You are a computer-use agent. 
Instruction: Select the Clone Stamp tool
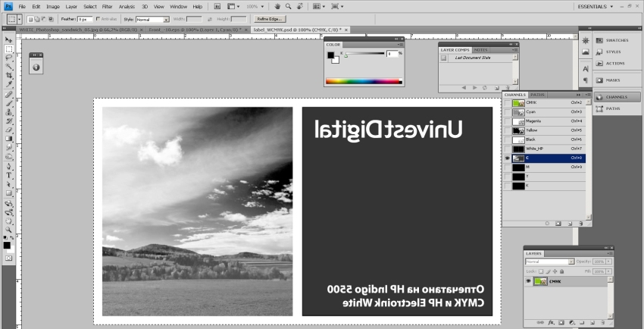(8, 112)
